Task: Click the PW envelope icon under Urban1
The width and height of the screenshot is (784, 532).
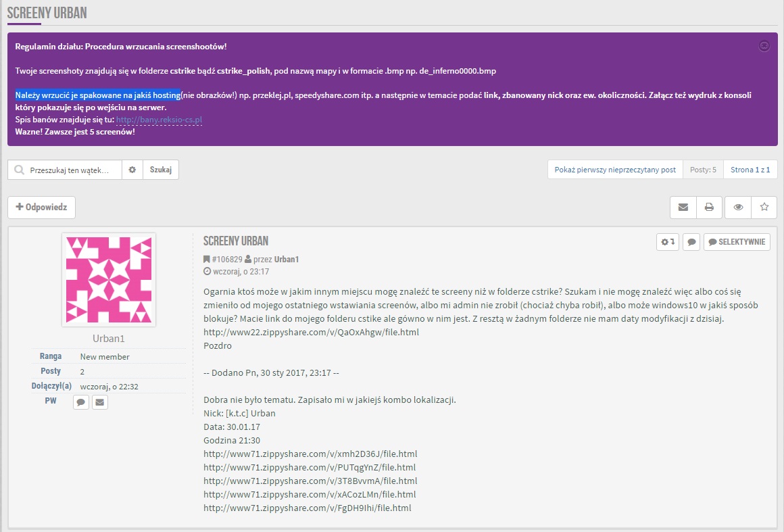Action: (99, 402)
